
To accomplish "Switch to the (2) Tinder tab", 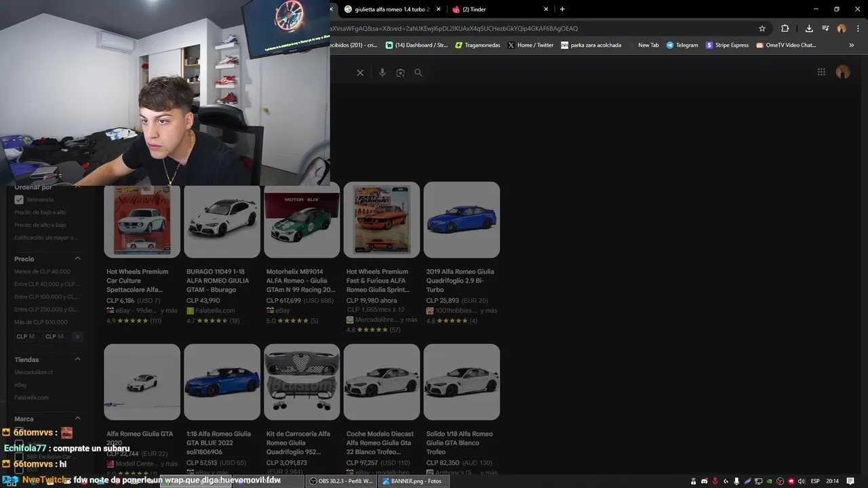I will (500, 9).
